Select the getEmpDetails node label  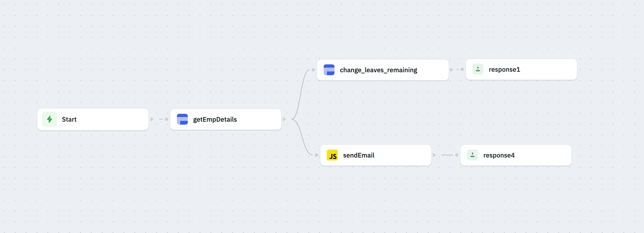click(x=215, y=119)
